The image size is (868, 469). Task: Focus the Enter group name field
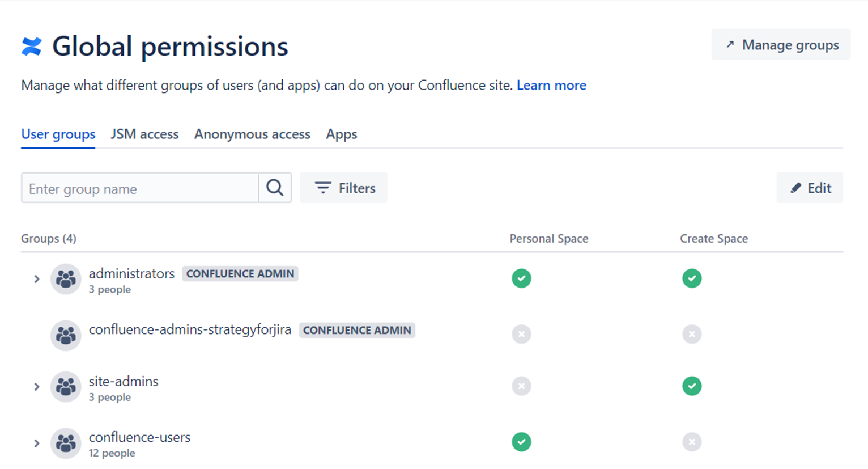click(139, 189)
